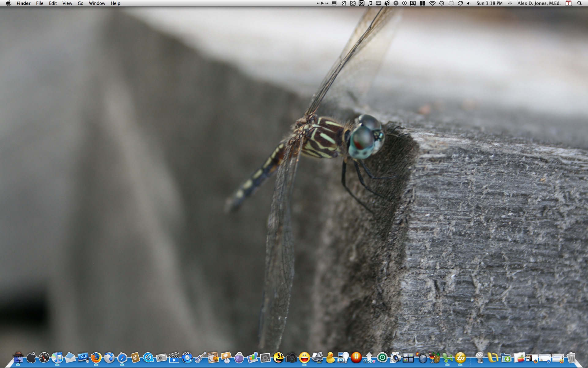Open Safari compass icon in Dock
This screenshot has width=588, height=368.
(122, 358)
